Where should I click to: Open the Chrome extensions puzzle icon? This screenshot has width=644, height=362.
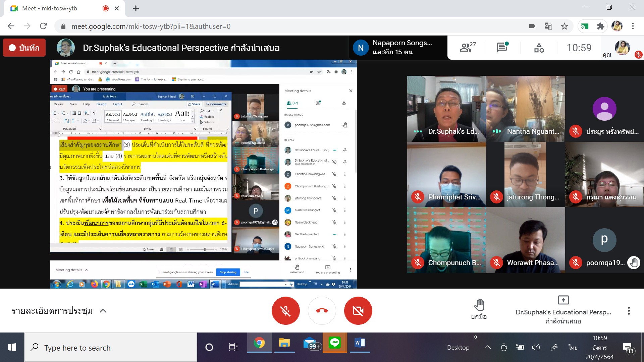click(601, 26)
